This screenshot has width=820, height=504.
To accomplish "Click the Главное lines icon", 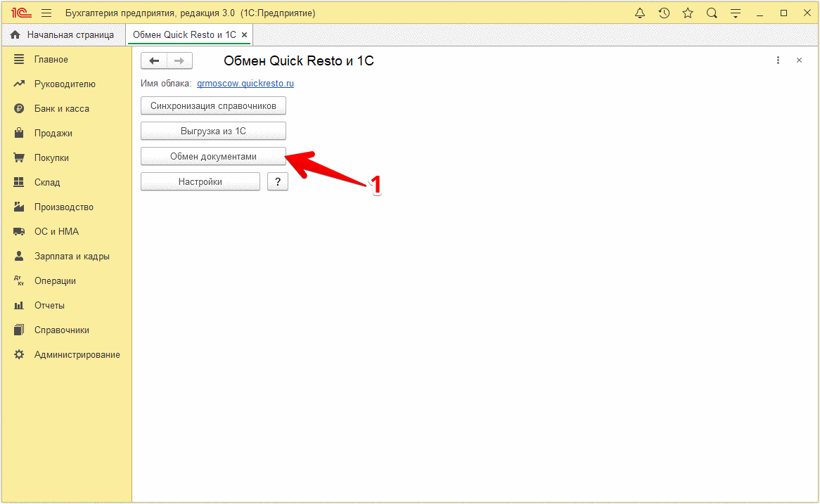I will (x=19, y=59).
